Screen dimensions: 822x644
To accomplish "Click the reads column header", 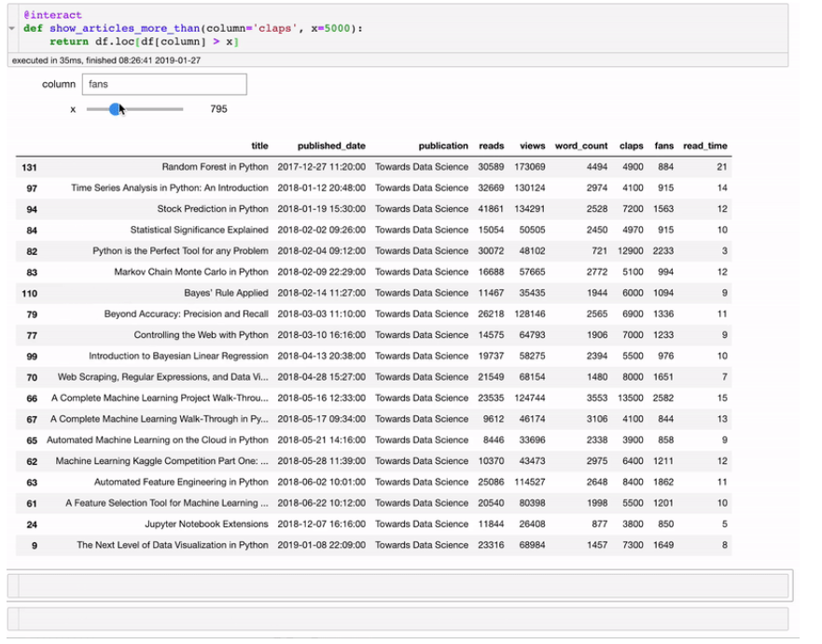I will click(491, 146).
